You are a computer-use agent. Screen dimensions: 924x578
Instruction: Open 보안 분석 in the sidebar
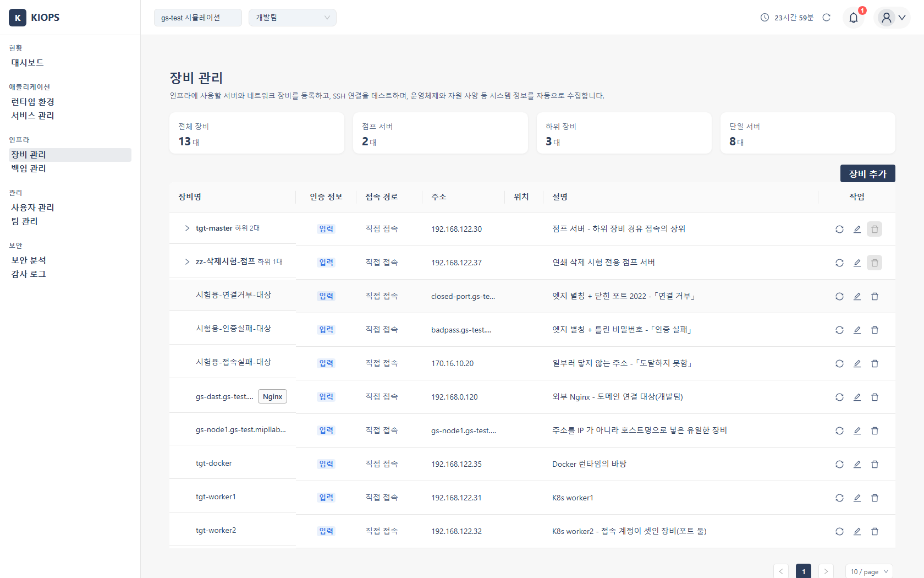(x=29, y=260)
